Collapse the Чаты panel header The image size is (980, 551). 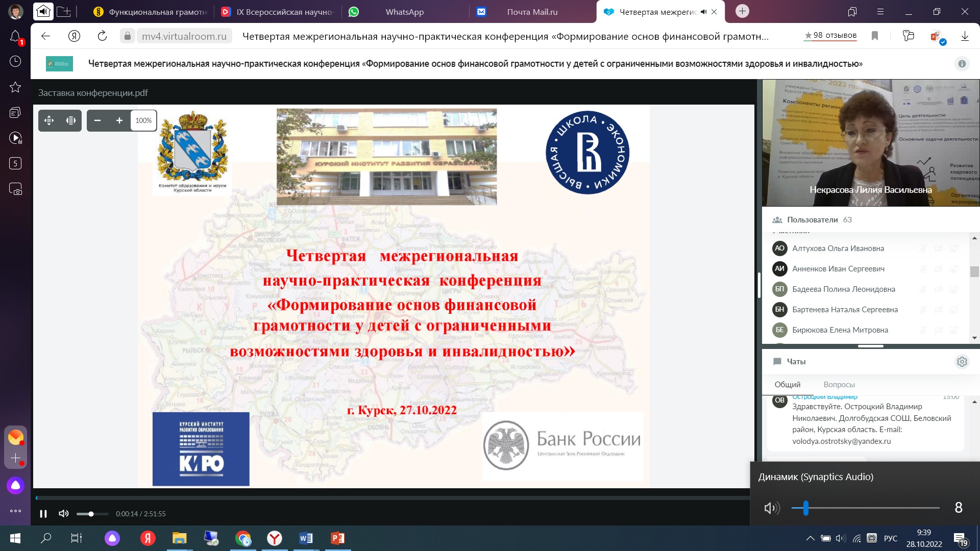pos(796,362)
